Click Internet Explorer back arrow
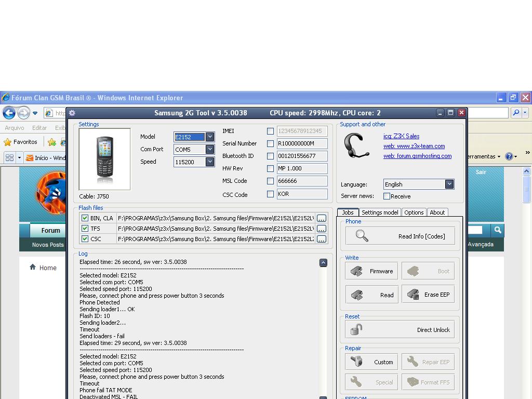 (x=9, y=113)
